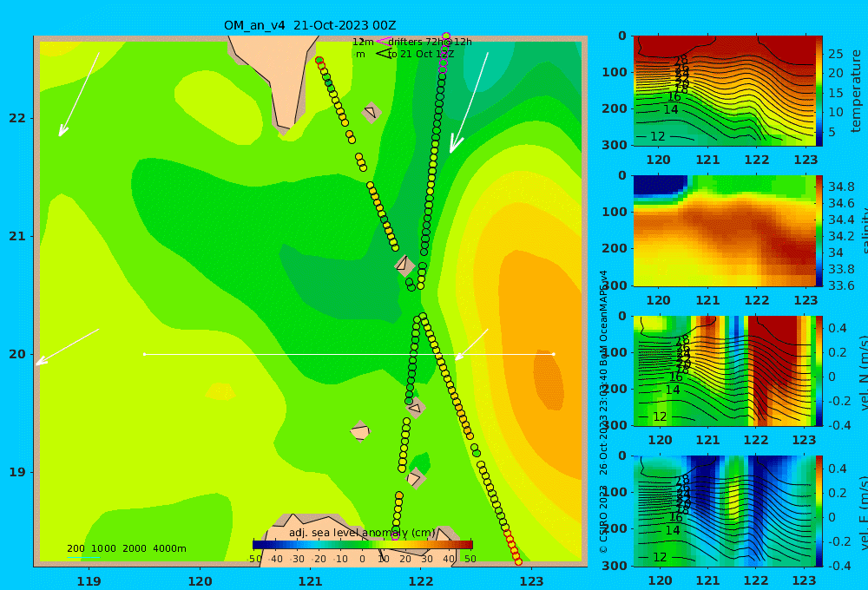The image size is (868, 590).
Task: Click the vel. E panel colorbar
Action: pos(819,511)
